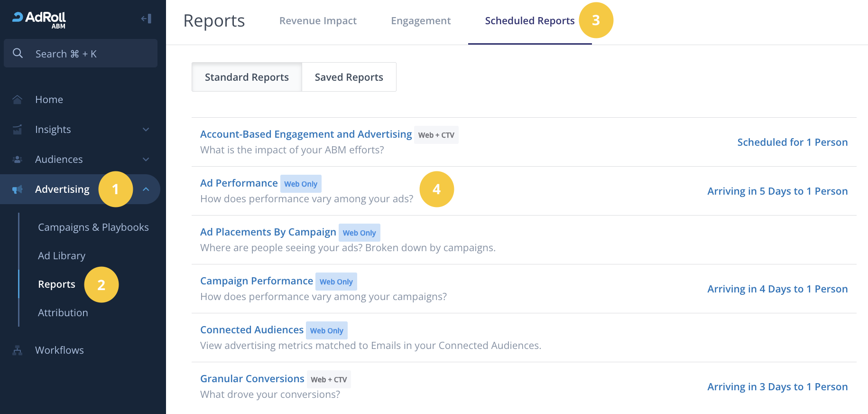Expand the Insights menu chevron

tap(146, 130)
